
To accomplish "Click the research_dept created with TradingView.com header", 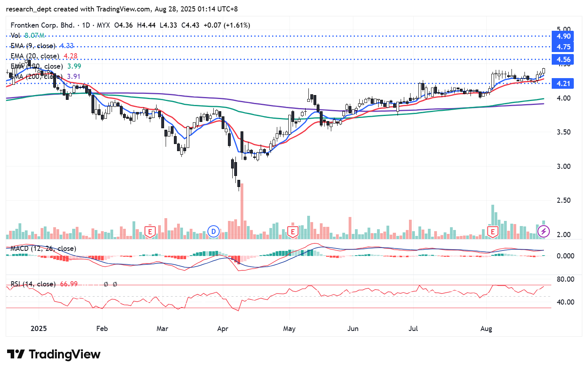I will point(122,9).
